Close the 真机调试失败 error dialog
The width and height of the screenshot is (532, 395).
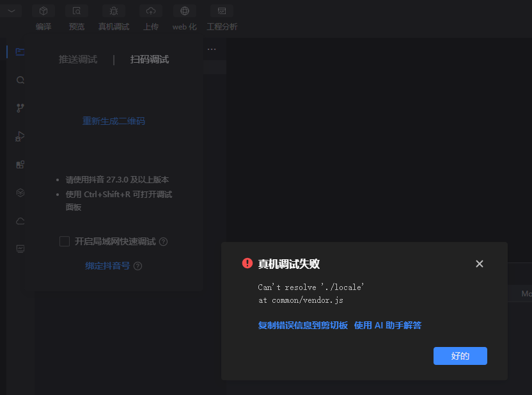coord(480,264)
